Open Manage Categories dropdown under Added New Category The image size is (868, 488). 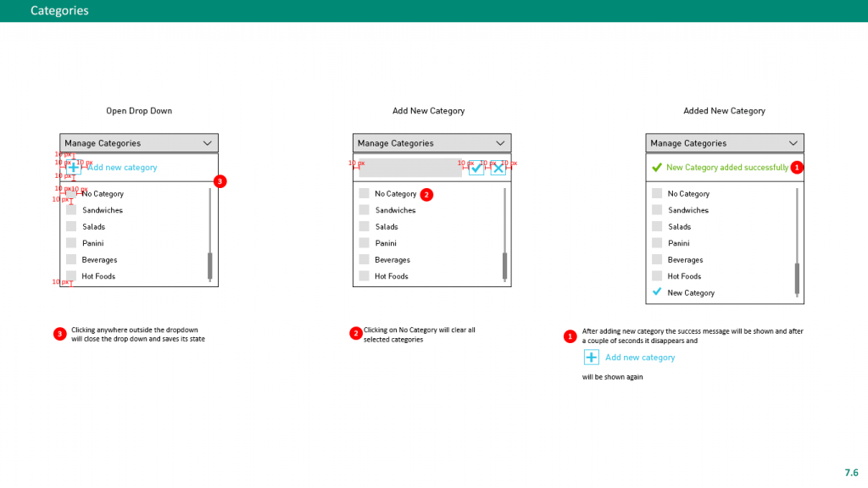point(793,143)
